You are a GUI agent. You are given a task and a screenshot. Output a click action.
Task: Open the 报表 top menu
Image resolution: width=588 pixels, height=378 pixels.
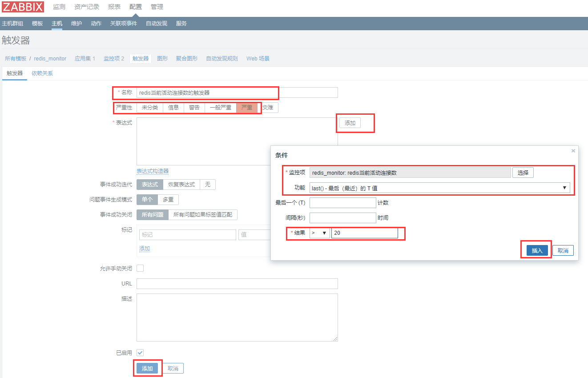pos(114,7)
